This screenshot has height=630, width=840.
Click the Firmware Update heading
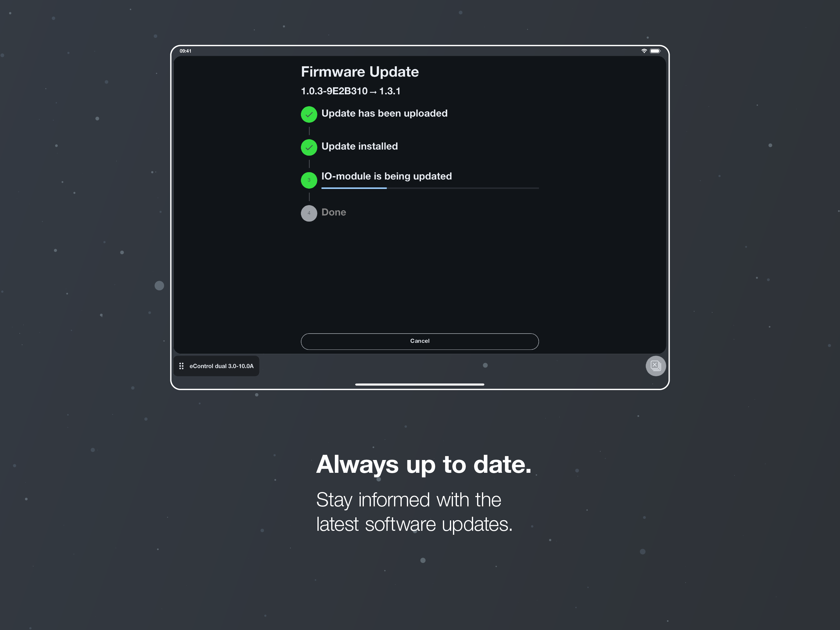360,72
